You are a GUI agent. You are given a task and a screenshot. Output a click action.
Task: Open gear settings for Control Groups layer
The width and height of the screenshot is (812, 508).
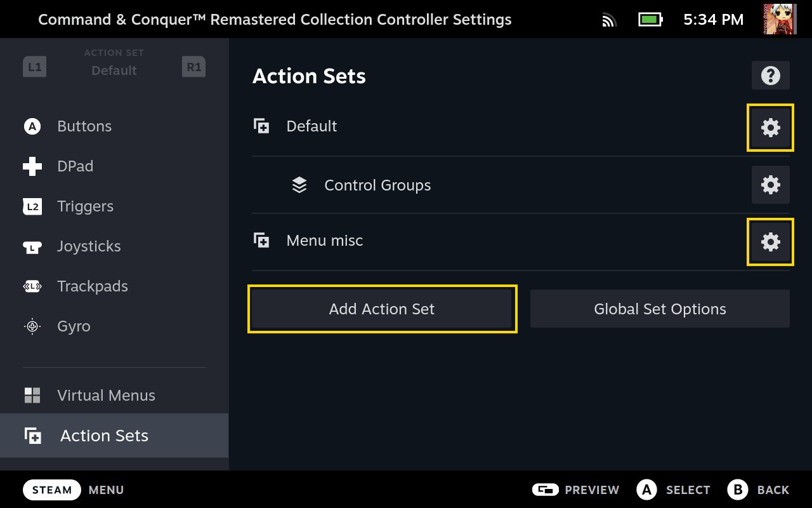pos(770,185)
